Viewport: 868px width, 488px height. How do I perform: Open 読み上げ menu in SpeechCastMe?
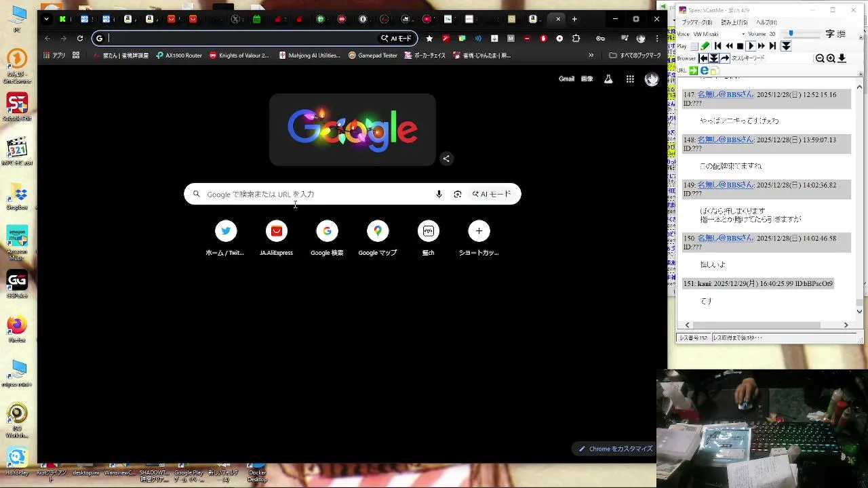734,22
